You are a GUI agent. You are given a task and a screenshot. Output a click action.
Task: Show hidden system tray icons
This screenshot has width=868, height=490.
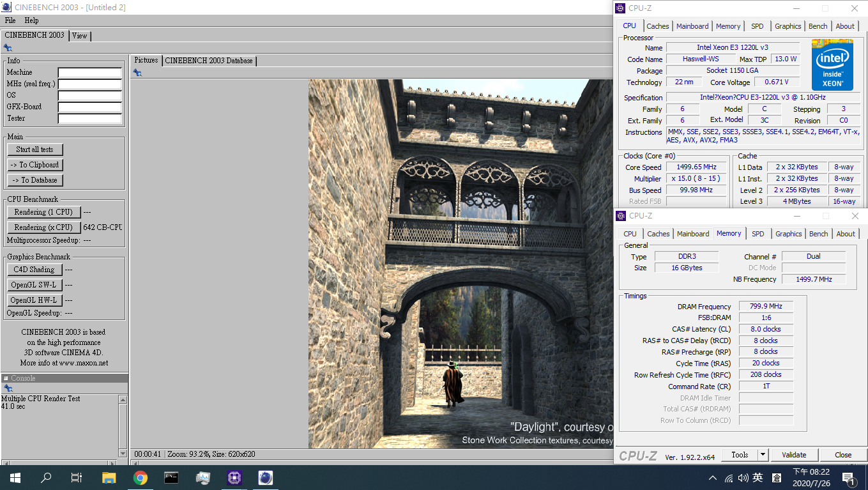(x=713, y=478)
